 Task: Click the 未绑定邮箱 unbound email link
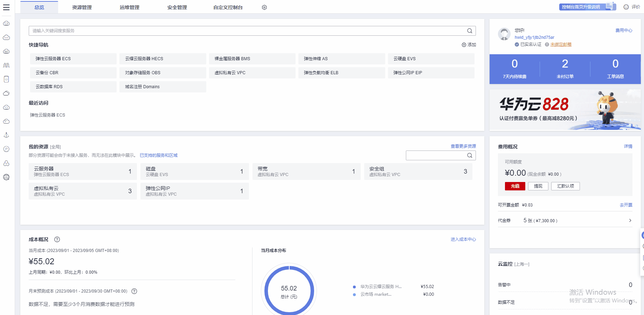[x=561, y=44]
